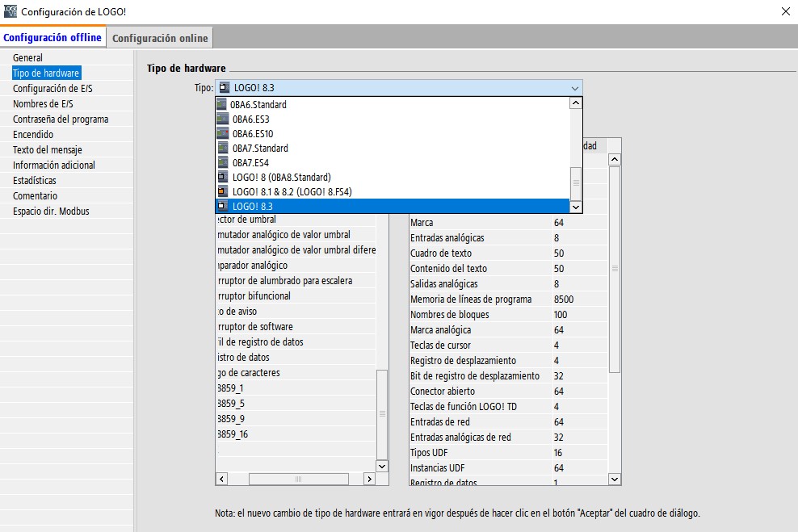Open Espacio dir. Modbus page
The width and height of the screenshot is (798, 532).
(x=51, y=211)
